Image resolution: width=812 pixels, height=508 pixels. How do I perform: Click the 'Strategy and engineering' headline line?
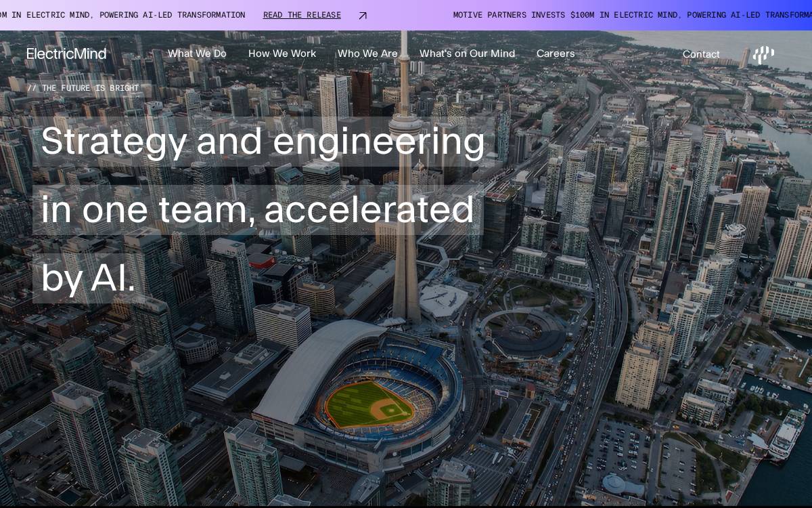coord(263,141)
